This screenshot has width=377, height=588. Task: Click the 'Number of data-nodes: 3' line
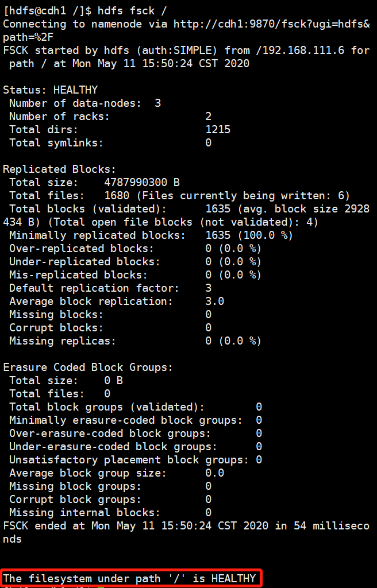85,103
